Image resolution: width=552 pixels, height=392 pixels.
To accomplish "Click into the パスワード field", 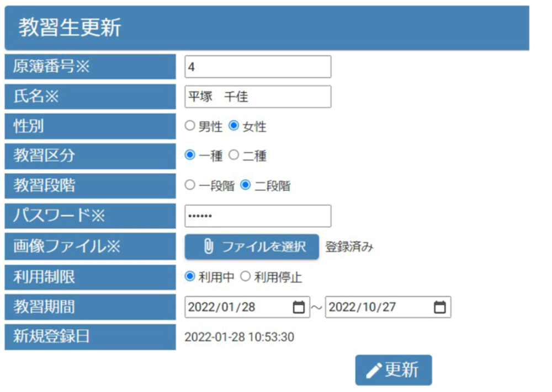I will (258, 216).
